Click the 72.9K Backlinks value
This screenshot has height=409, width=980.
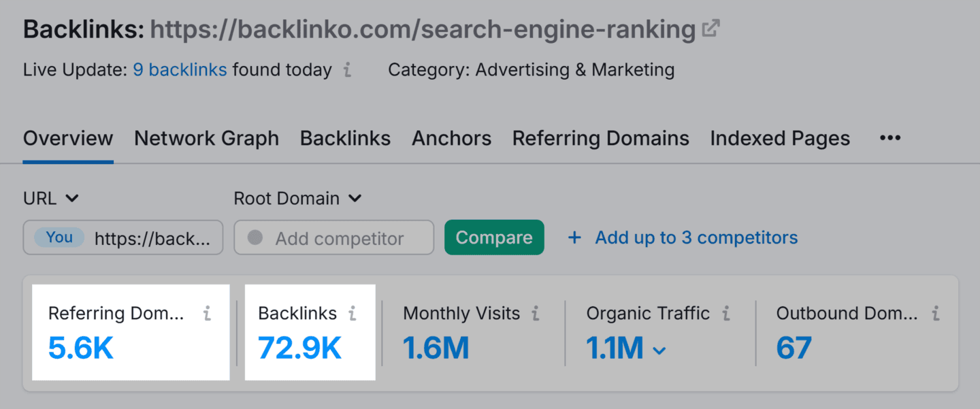pyautogui.click(x=299, y=348)
